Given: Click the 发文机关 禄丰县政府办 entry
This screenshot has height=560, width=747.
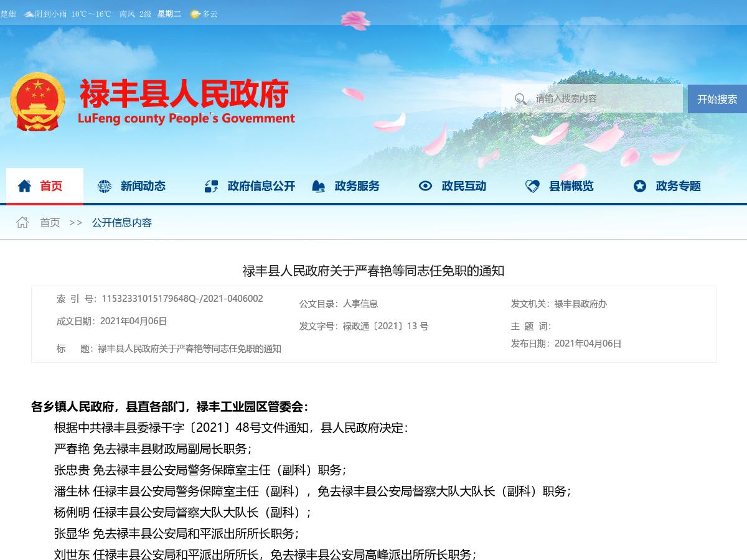Looking at the screenshot, I should pos(559,304).
